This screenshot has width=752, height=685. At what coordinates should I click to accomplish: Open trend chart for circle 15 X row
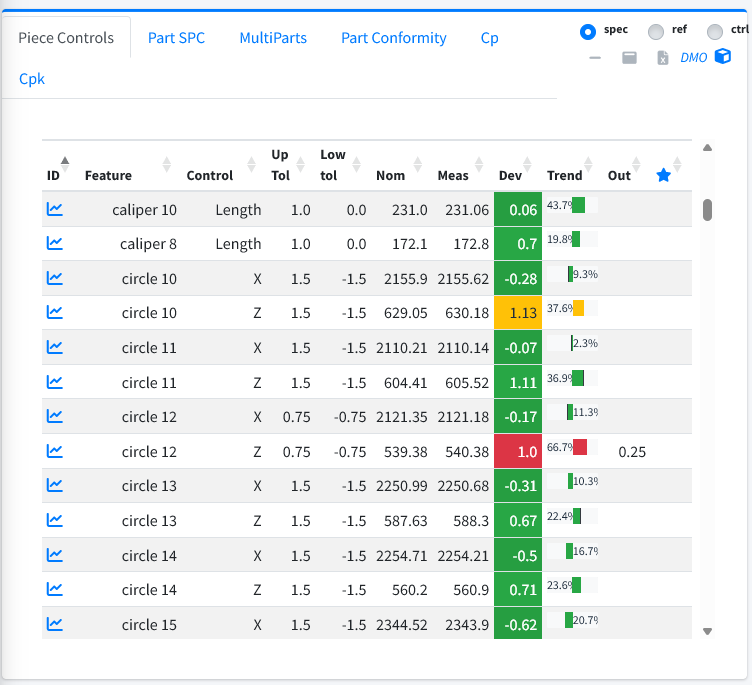point(55,624)
